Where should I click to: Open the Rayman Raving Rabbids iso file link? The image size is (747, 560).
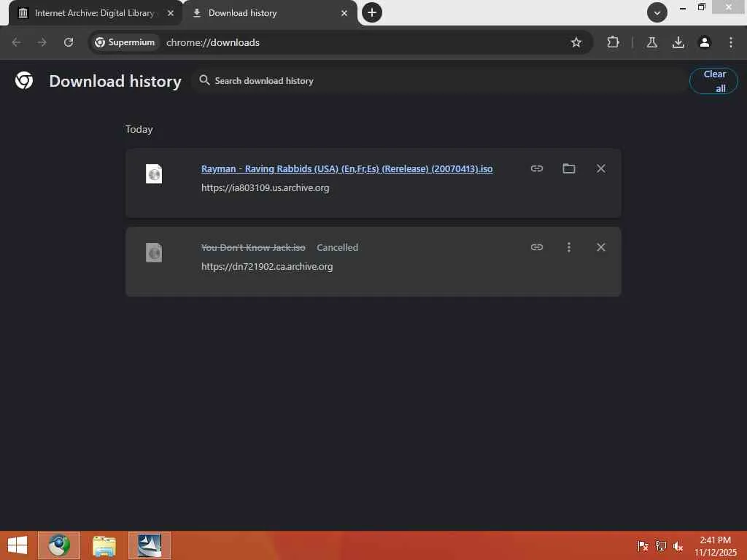(347, 168)
